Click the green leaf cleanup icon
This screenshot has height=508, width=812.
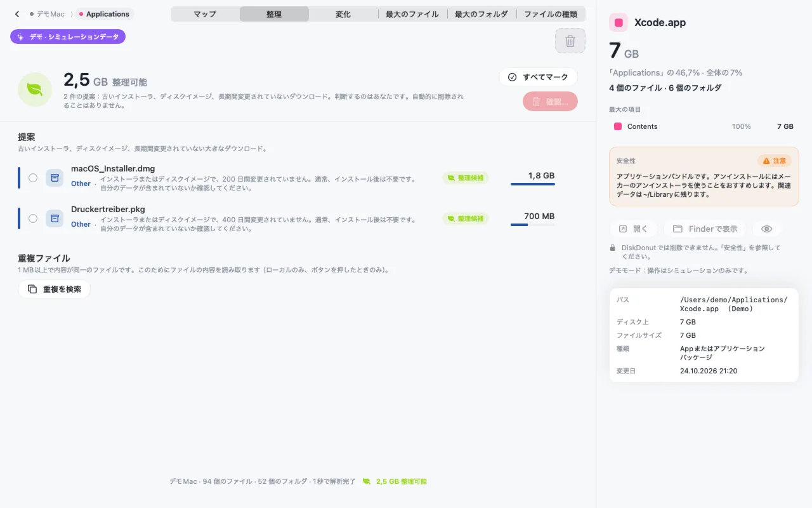[35, 90]
